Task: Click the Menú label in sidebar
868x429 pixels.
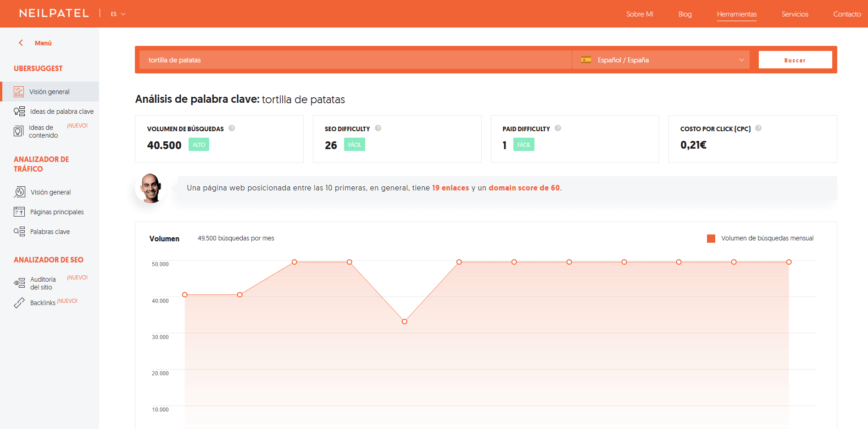Action: (x=43, y=43)
